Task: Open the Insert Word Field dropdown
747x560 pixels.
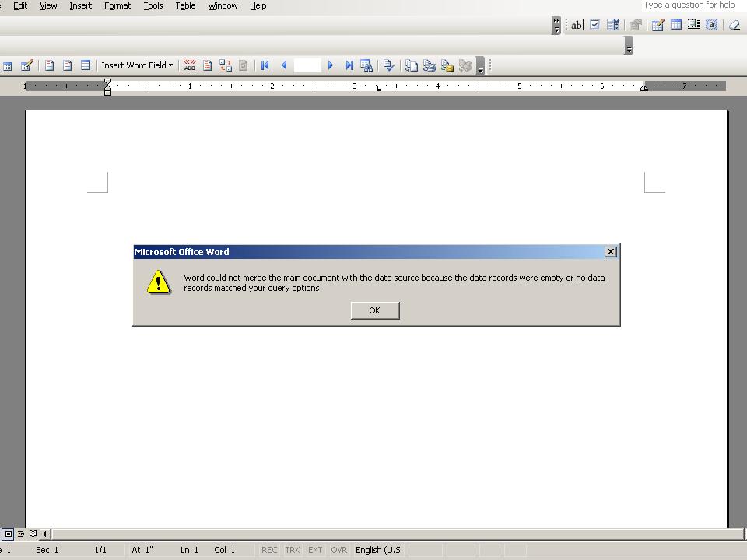Action: [137, 65]
